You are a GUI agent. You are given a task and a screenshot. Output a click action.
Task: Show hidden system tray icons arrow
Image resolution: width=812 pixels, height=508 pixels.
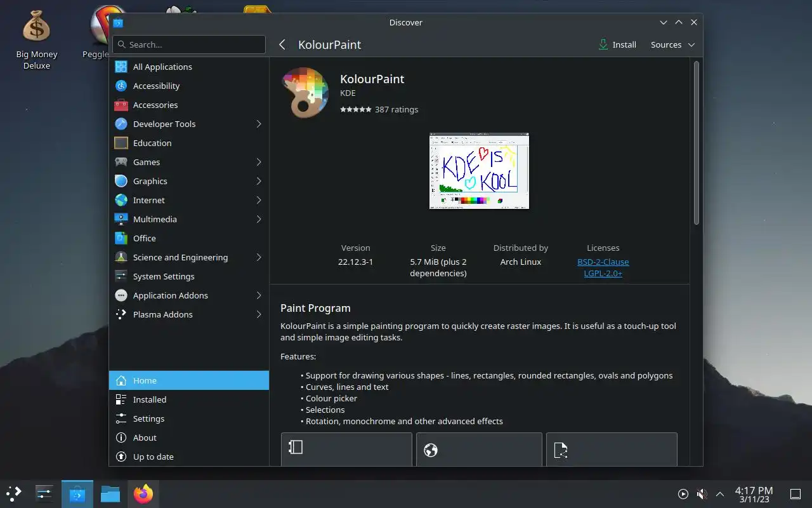tap(720, 494)
